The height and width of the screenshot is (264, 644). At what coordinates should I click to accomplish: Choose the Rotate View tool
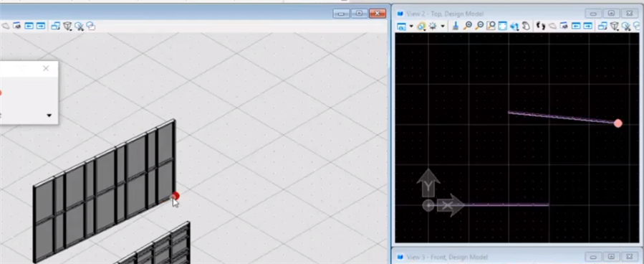[x=514, y=27]
